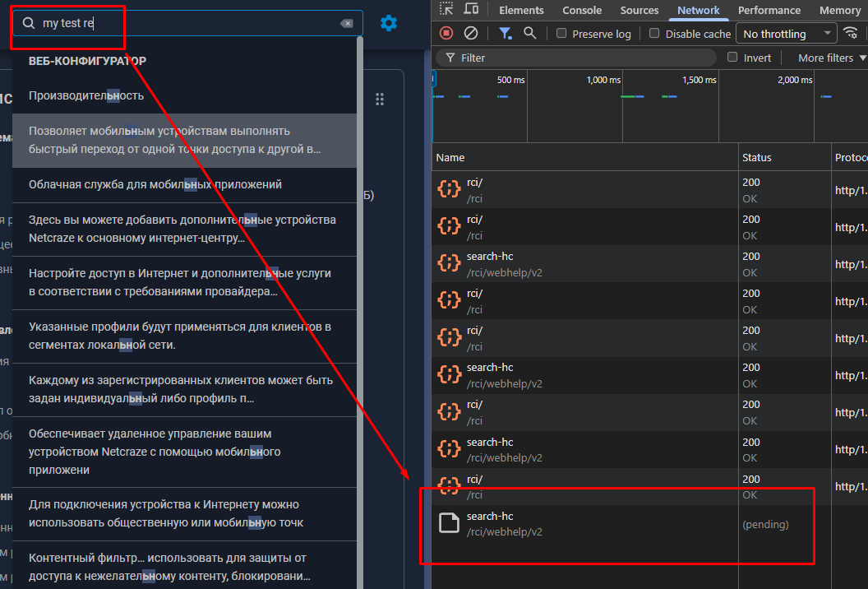Open the Производительность search result
This screenshot has width=868, height=589.
(86, 95)
